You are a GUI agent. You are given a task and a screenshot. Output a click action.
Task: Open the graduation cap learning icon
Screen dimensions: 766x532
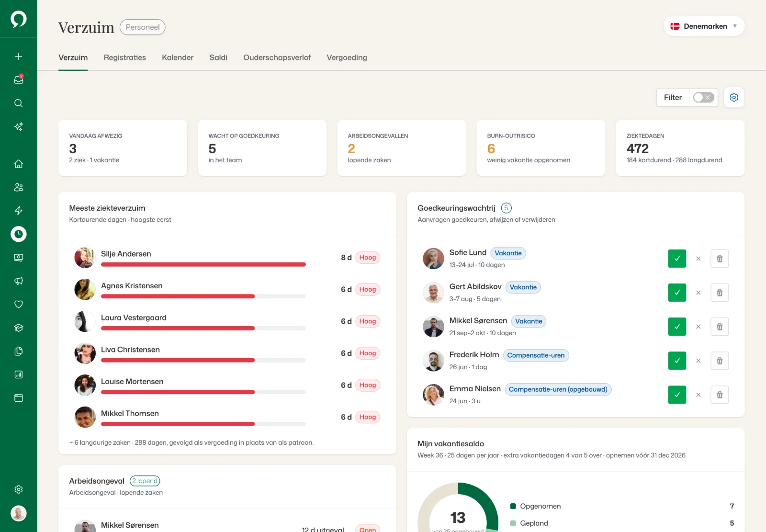pos(19,328)
